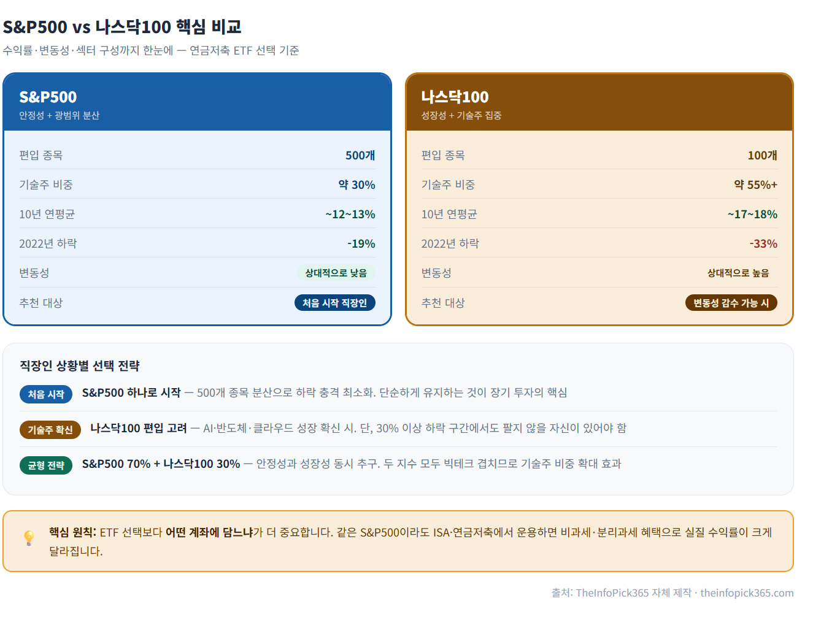Click the subtitle about 연금저축 ETF 선택 기준
Image resolution: width=840 pixels, height=634 pixels.
click(151, 50)
